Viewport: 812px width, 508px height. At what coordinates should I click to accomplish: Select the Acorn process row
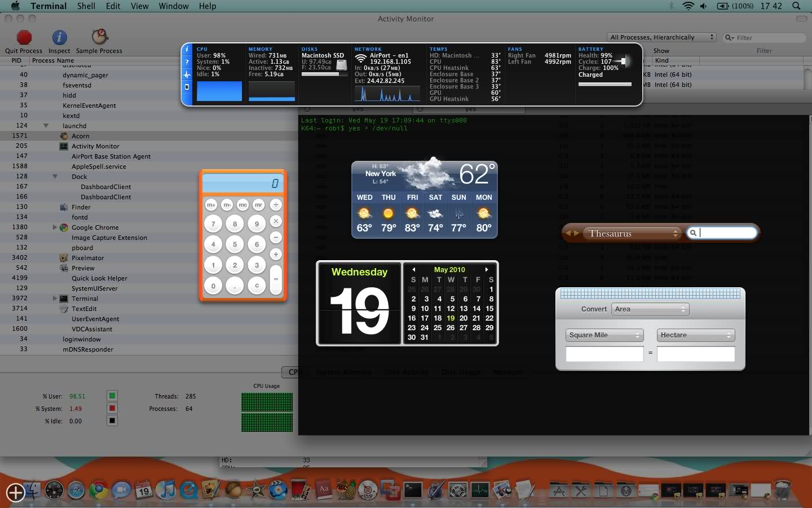click(x=149, y=136)
